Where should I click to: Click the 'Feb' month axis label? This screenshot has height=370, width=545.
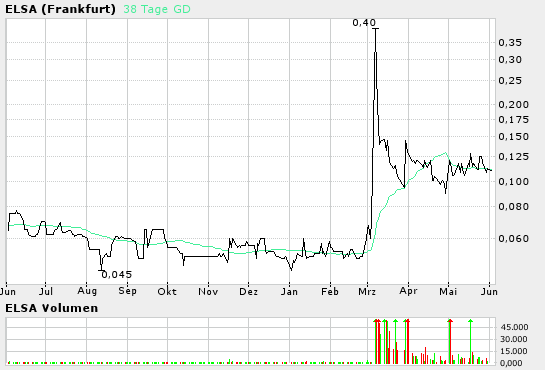330,291
